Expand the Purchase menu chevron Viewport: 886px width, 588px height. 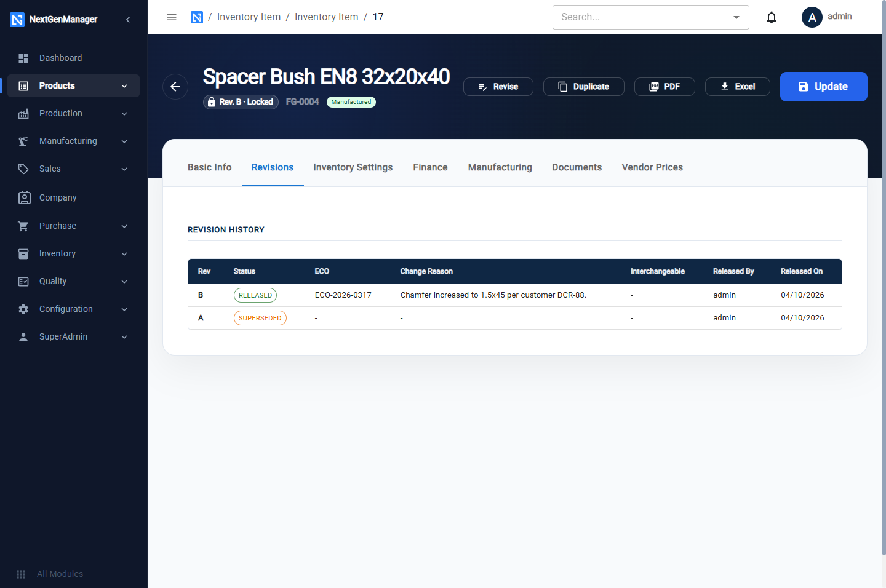124,226
